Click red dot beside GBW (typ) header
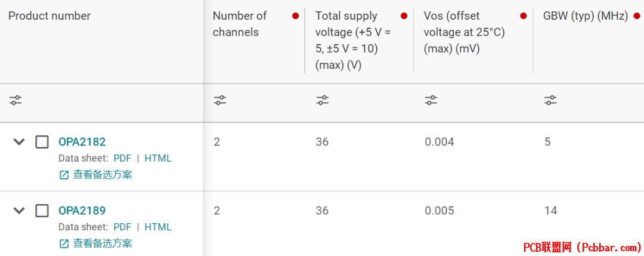644x256 pixels. [x=636, y=16]
